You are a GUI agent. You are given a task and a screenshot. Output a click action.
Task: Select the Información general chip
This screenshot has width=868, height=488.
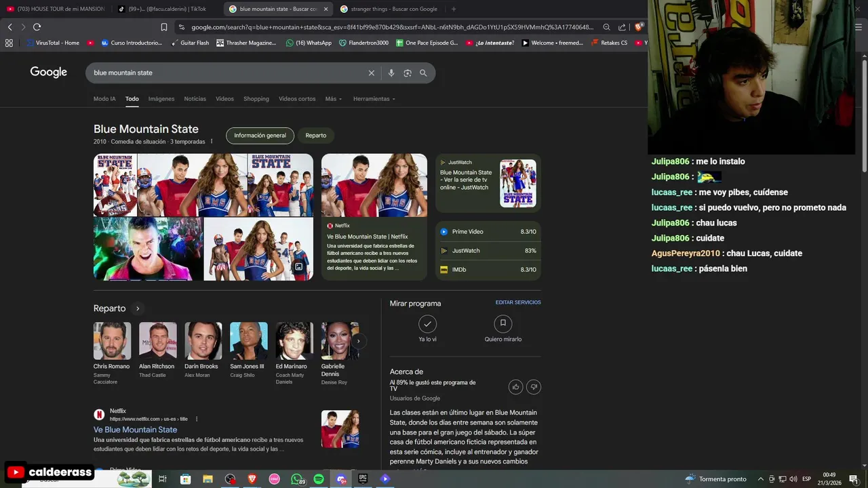click(260, 136)
